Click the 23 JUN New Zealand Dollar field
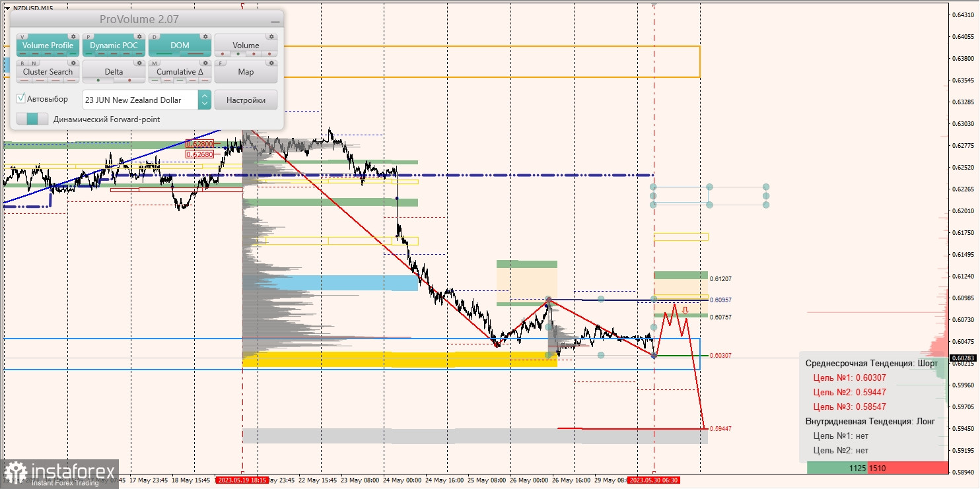 [x=140, y=100]
